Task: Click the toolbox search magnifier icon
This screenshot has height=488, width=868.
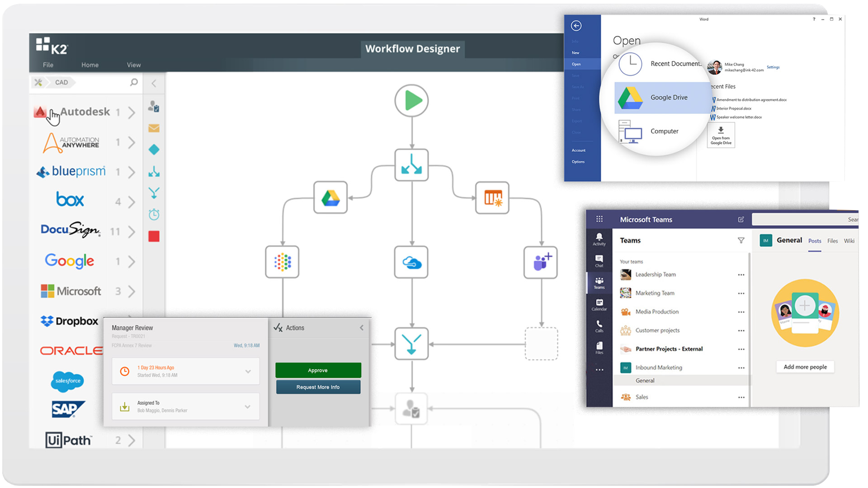Action: (134, 82)
